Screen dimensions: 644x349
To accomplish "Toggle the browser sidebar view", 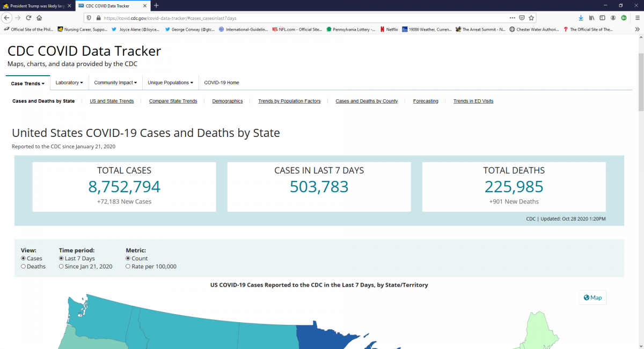I will pyautogui.click(x=602, y=18).
